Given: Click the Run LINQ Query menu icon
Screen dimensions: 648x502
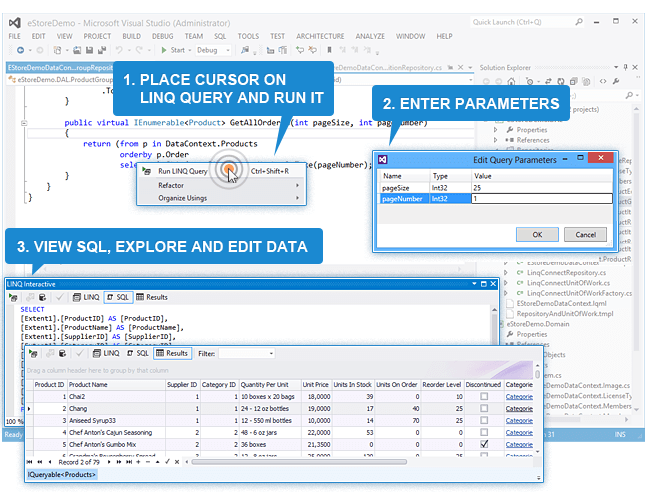Looking at the screenshot, I should coord(147,171).
